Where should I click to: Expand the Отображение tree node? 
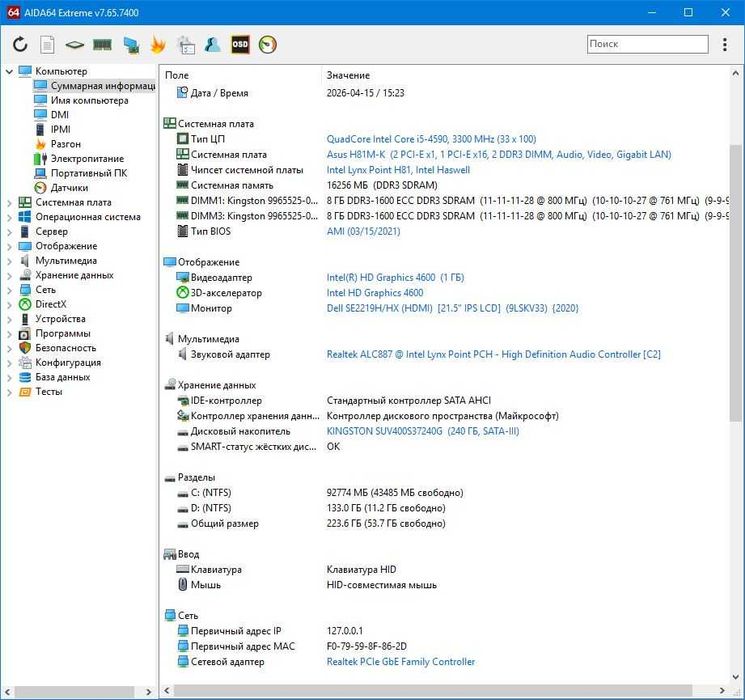pos(9,247)
